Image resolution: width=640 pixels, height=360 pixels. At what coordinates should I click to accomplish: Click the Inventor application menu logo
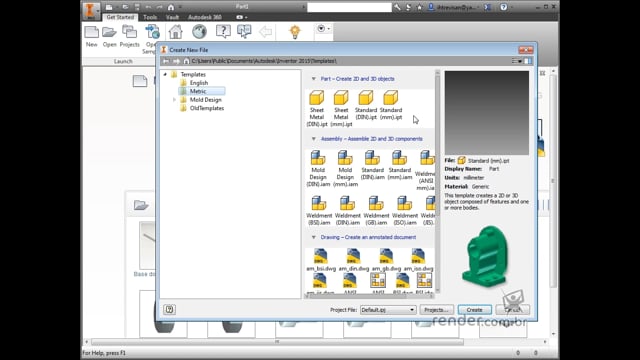click(90, 10)
